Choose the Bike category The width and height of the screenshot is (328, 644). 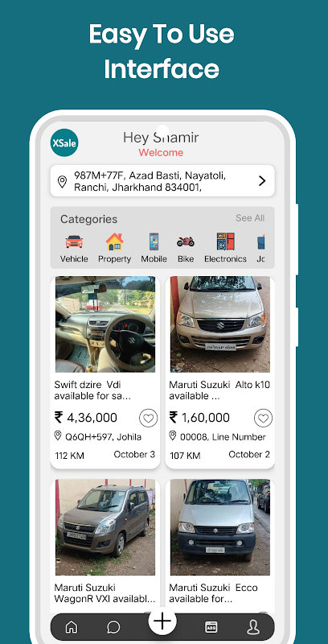pyautogui.click(x=186, y=248)
